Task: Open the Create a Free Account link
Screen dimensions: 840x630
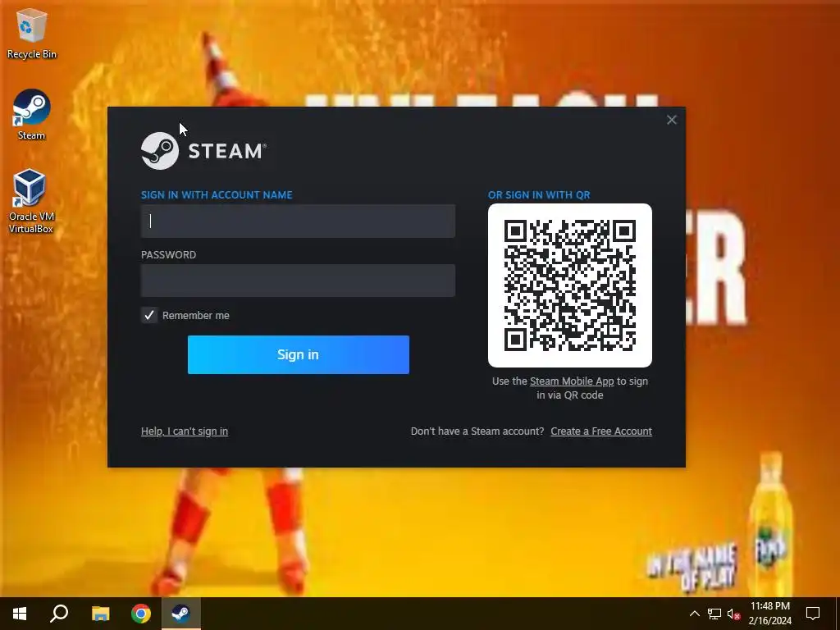Action: [601, 431]
